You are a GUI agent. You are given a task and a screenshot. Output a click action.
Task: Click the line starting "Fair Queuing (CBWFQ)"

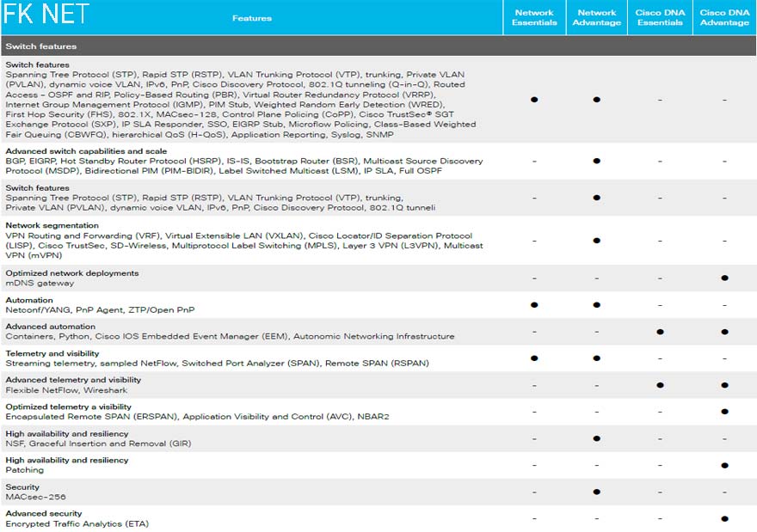(x=200, y=135)
